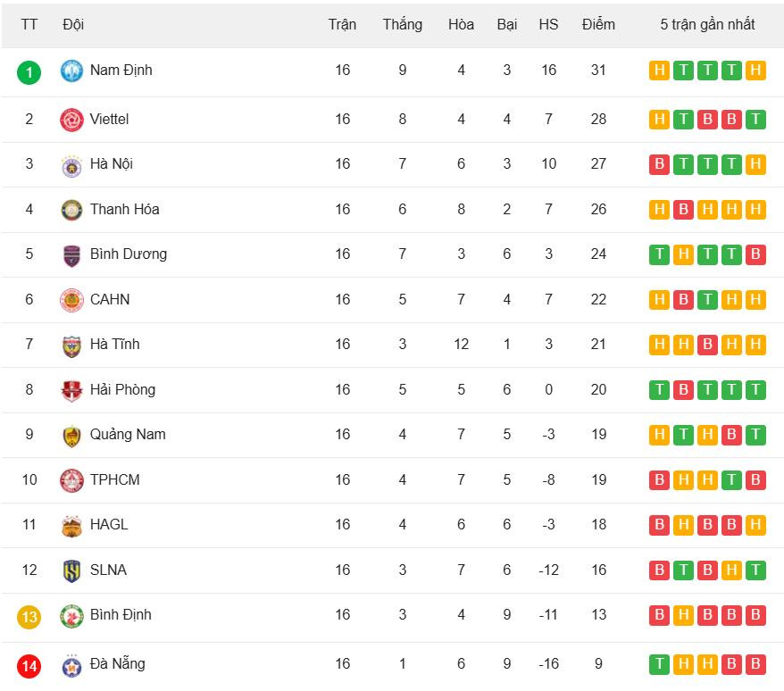Click the green rank 1 badge
784x691 pixels.
(x=29, y=71)
